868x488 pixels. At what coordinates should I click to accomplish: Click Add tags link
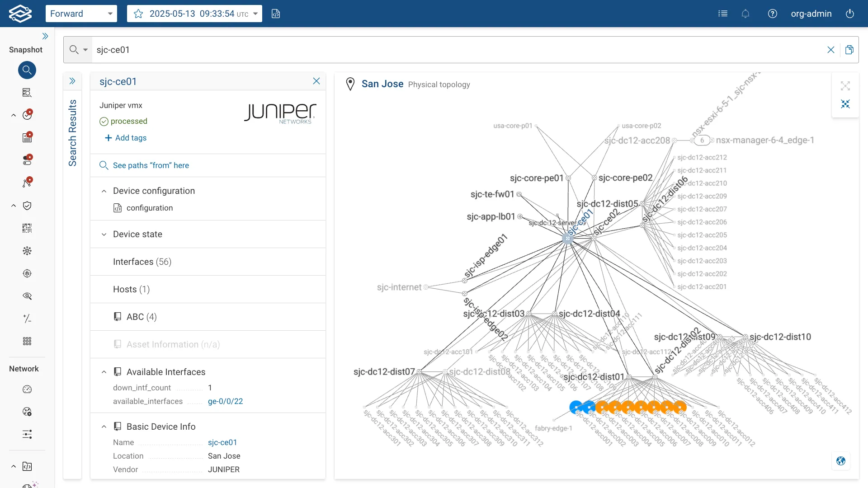(x=126, y=138)
